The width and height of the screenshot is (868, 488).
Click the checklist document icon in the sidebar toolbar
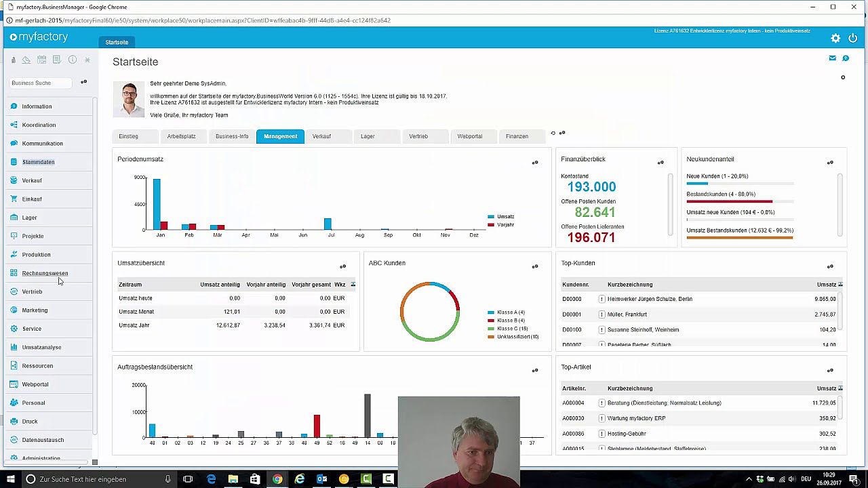(x=57, y=60)
